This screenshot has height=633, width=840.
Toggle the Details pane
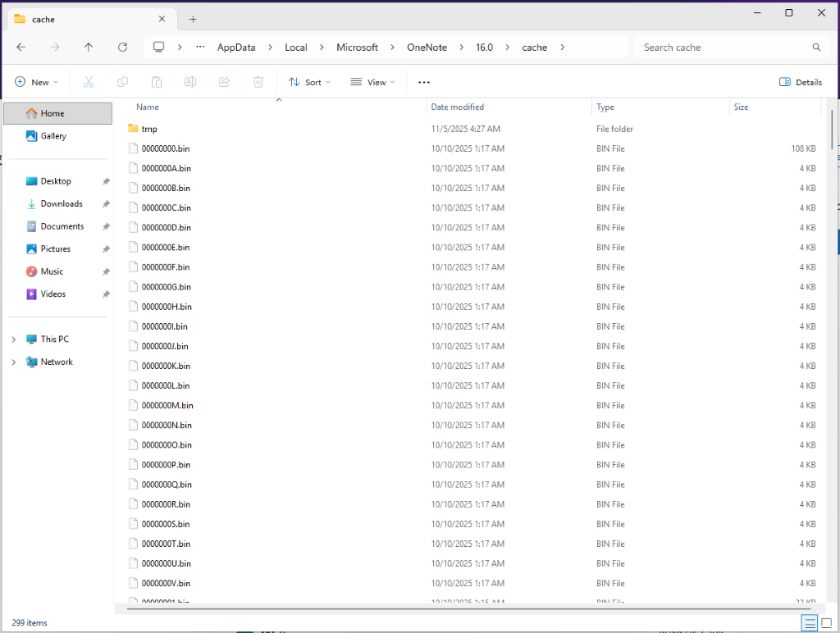801,82
